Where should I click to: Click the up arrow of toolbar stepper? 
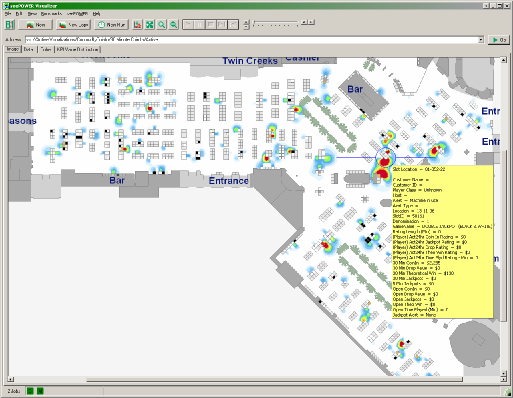[x=246, y=22]
